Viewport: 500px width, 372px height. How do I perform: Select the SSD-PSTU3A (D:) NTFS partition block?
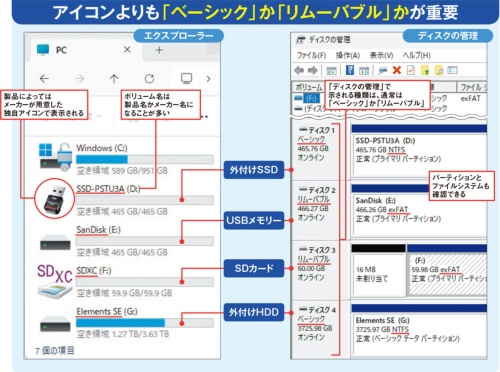[x=419, y=150]
